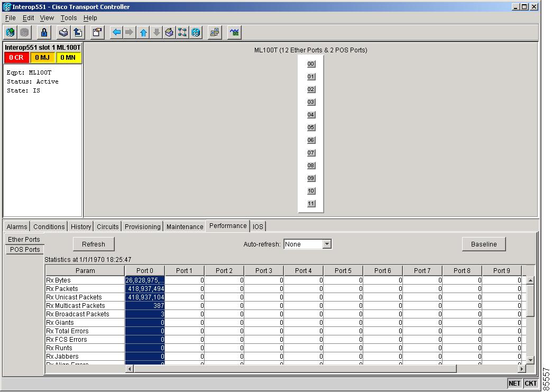Click the add node toolbar icon
Image resolution: width=552 pixels, height=392 pixels.
(x=10, y=32)
